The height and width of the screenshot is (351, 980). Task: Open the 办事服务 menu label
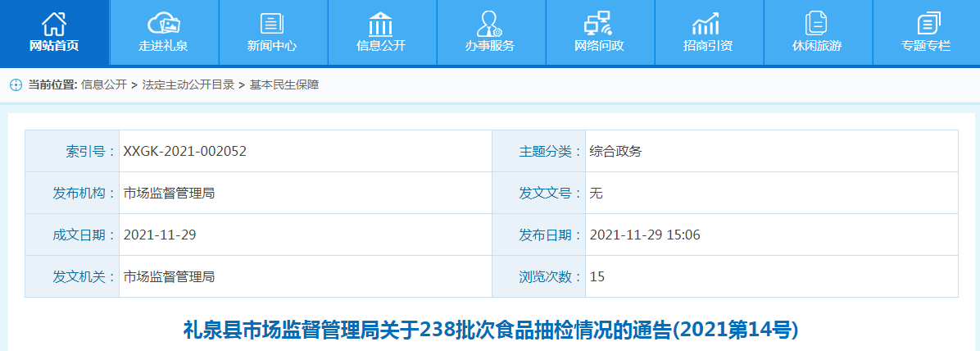click(x=489, y=46)
